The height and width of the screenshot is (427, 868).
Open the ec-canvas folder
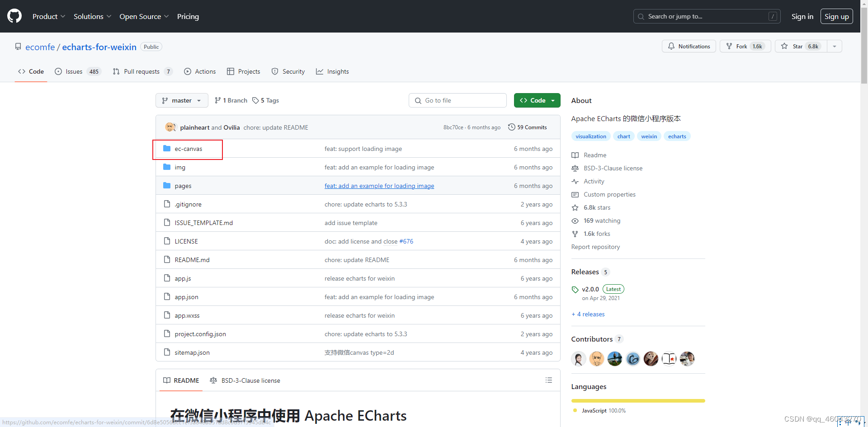189,149
